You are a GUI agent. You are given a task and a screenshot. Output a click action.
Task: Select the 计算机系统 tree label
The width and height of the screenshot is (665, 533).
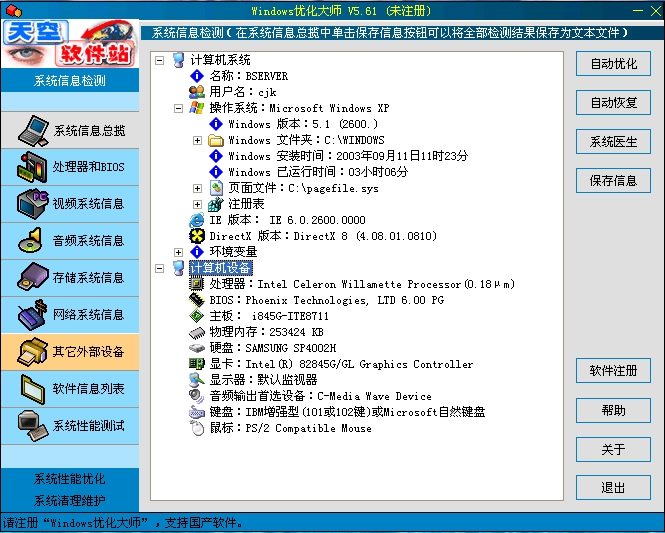pos(221,60)
